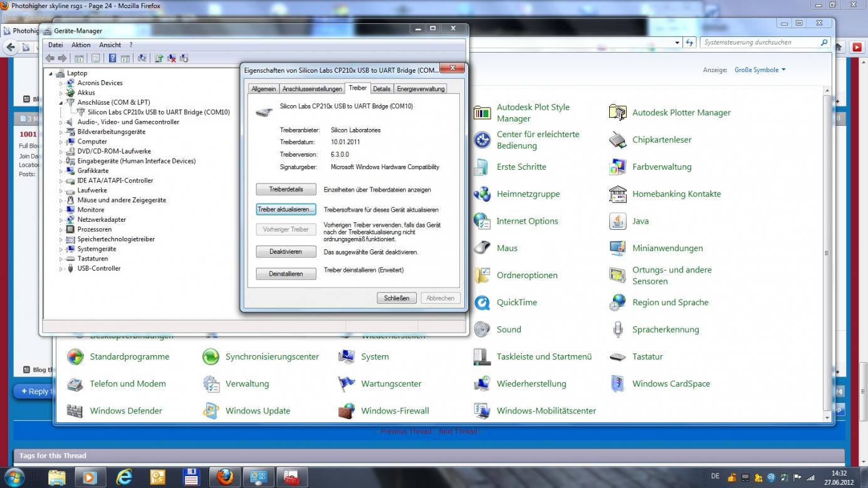Switch to Energieverwaltung tab

(421, 89)
